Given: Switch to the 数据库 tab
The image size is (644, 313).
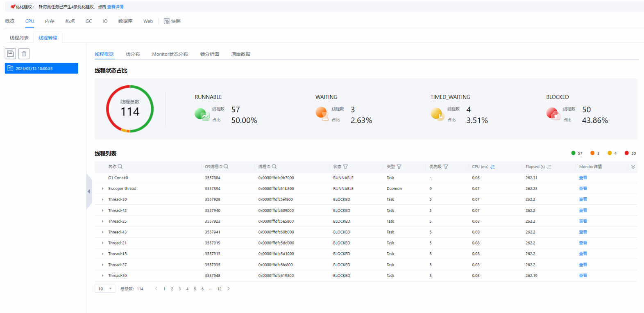Looking at the screenshot, I should 125,21.
